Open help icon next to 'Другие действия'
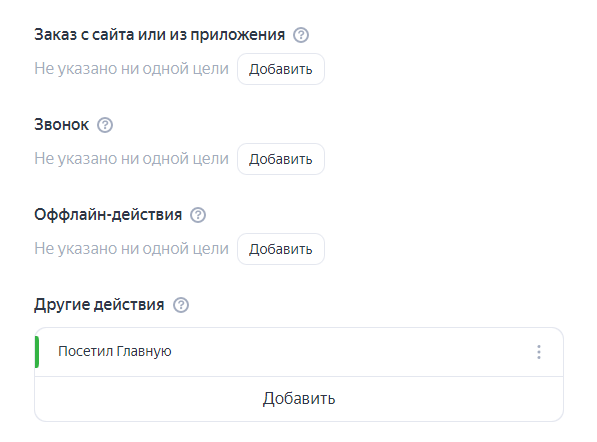Image resolution: width=597 pixels, height=442 pixels. tap(181, 305)
